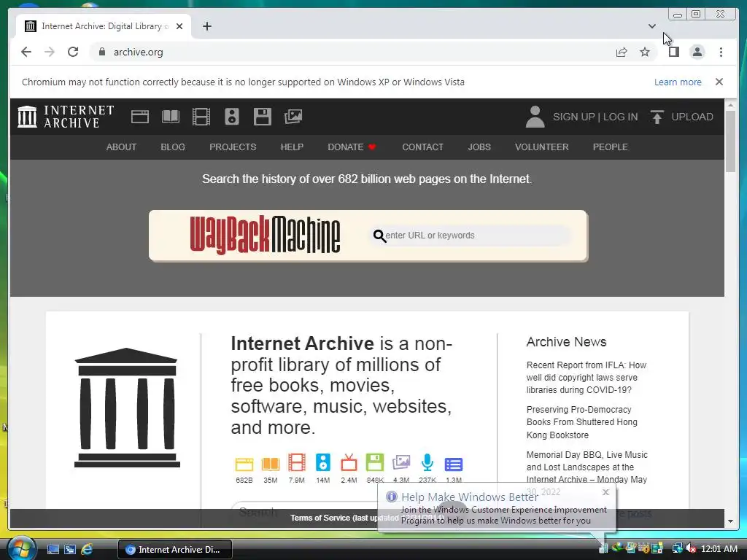Click the user avatar icon beside Sign Up
The height and width of the screenshot is (560, 747).
[x=535, y=117]
